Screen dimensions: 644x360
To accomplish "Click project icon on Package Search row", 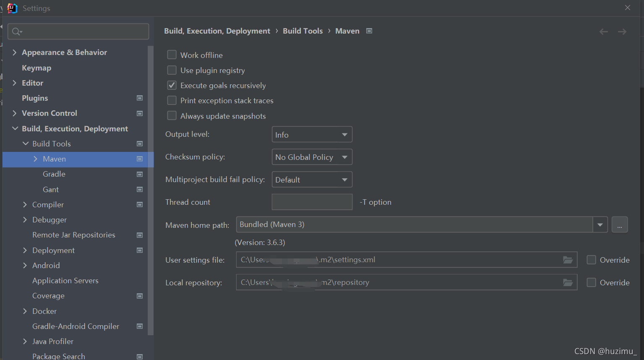I will (x=140, y=357).
